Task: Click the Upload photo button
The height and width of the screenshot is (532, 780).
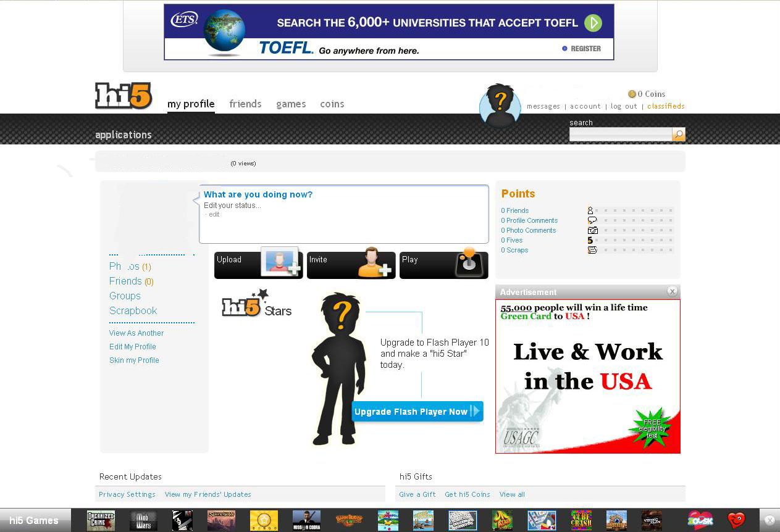Action: pos(259,264)
